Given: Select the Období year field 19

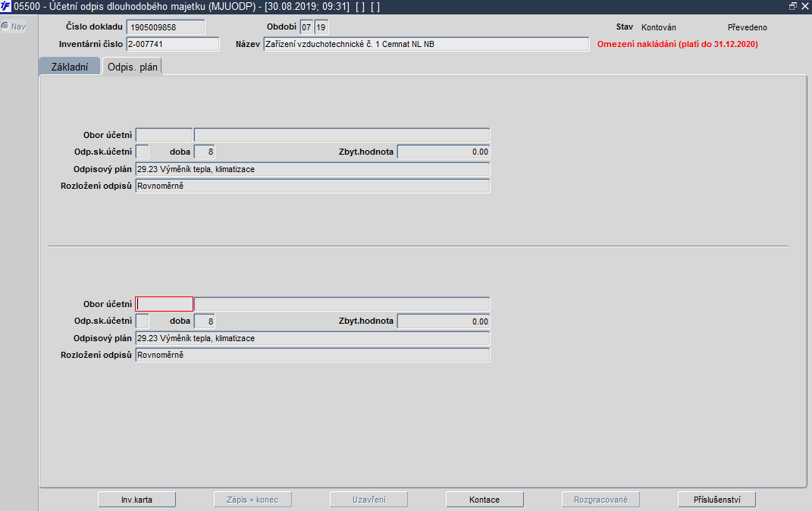Looking at the screenshot, I should [x=321, y=27].
